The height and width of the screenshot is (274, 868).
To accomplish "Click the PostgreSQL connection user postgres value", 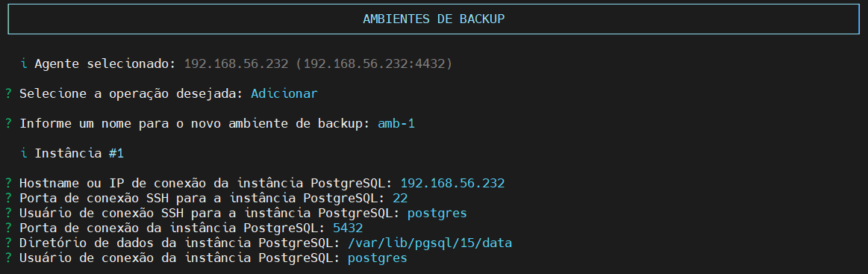I will tap(378, 258).
